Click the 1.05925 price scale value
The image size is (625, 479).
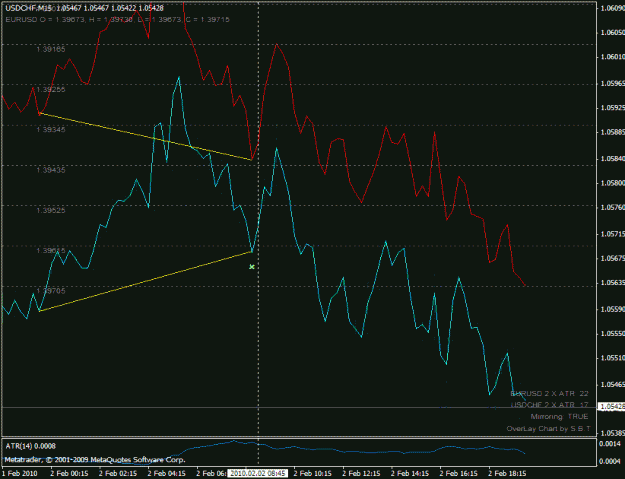tap(613, 108)
